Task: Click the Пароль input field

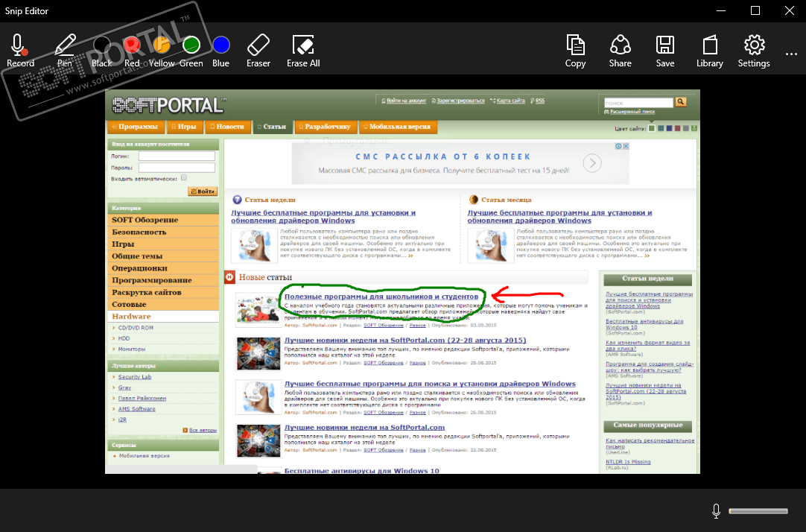Action: click(x=177, y=168)
